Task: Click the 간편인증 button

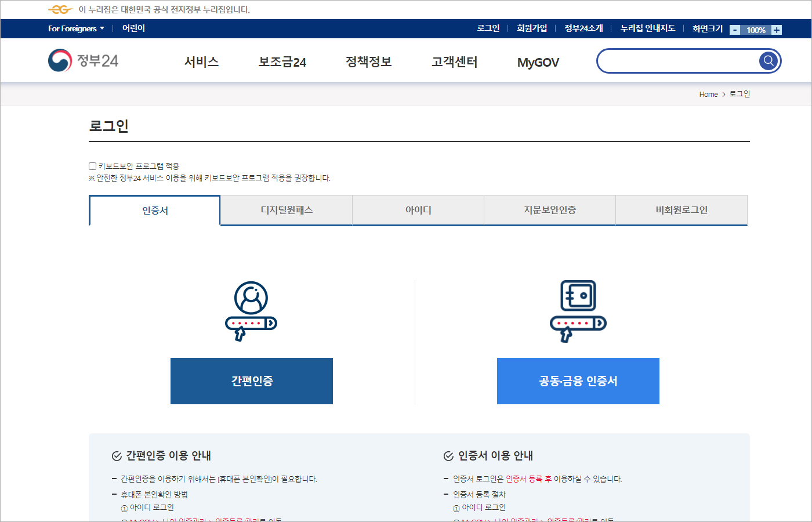Action: coord(252,381)
